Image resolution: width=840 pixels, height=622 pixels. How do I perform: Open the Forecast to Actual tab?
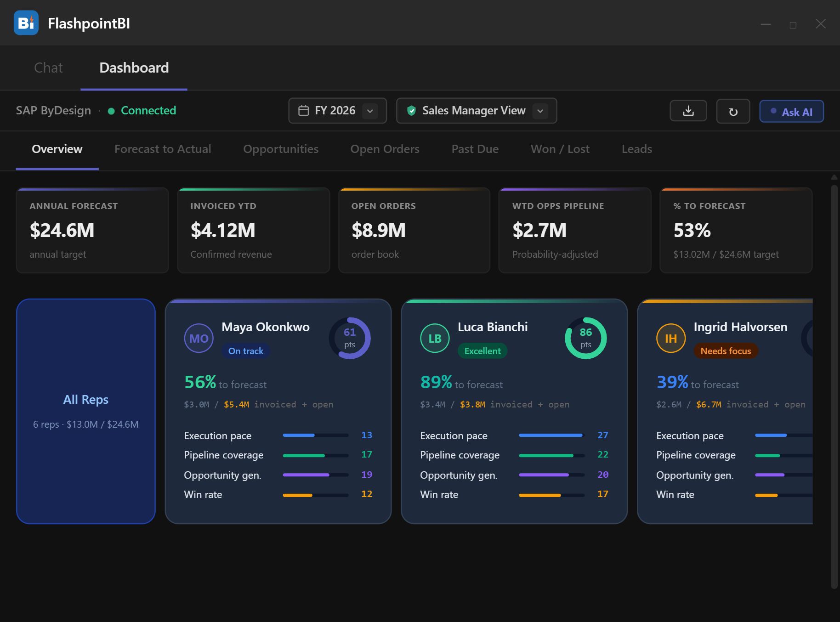pos(163,149)
